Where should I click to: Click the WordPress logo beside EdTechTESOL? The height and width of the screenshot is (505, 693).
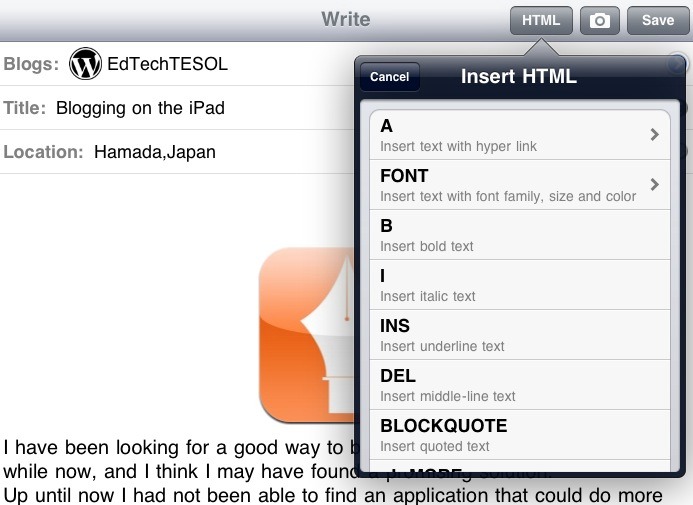coord(85,64)
